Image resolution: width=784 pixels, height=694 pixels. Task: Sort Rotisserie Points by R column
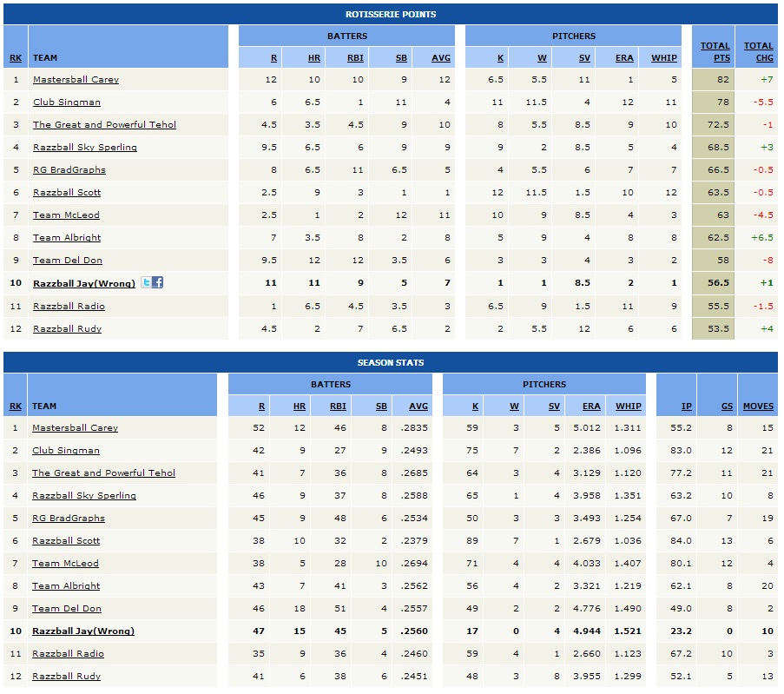click(x=274, y=58)
